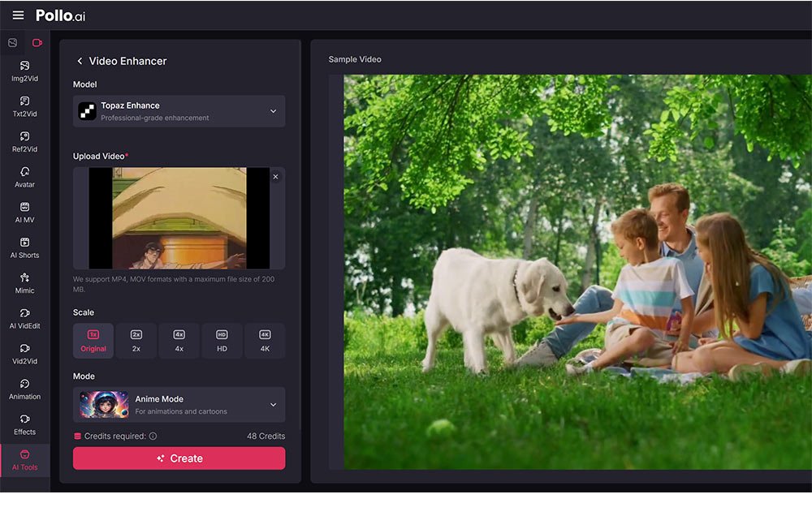Click the Create button
This screenshot has height=516, width=812.
click(x=179, y=458)
